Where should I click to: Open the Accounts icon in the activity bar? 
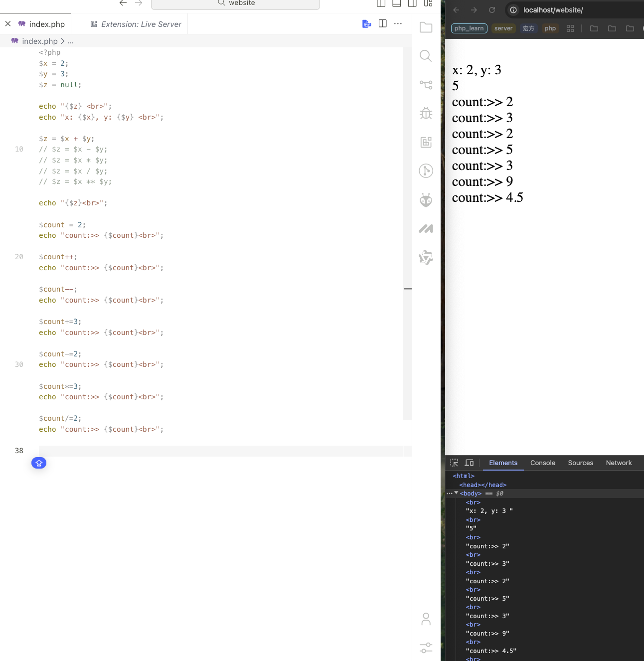coord(426,619)
